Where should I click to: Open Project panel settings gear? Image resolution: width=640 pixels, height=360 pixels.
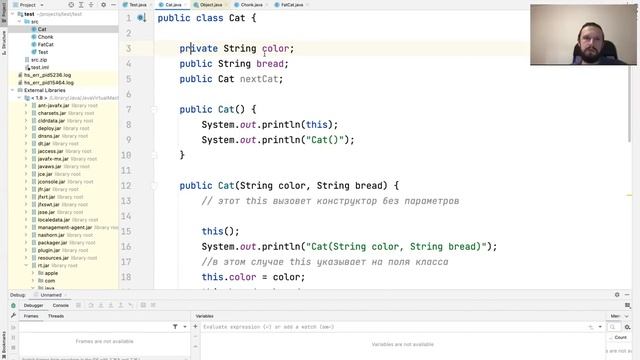point(103,5)
